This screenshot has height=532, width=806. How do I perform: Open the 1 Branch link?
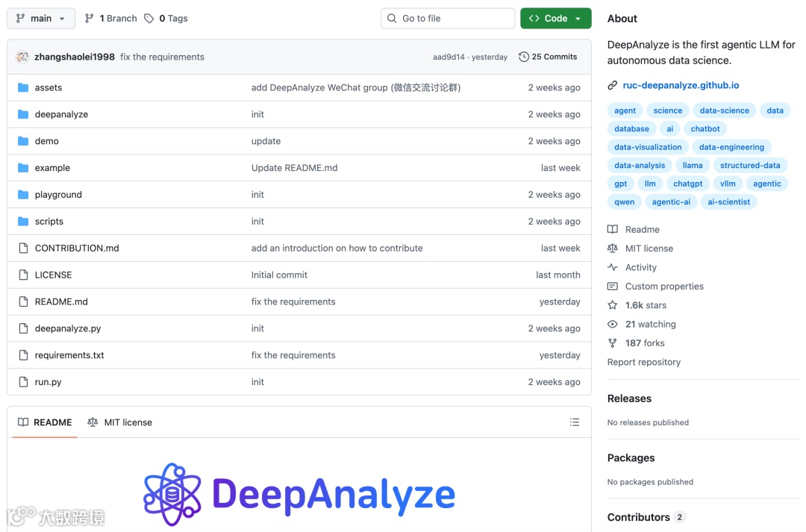pos(111,19)
